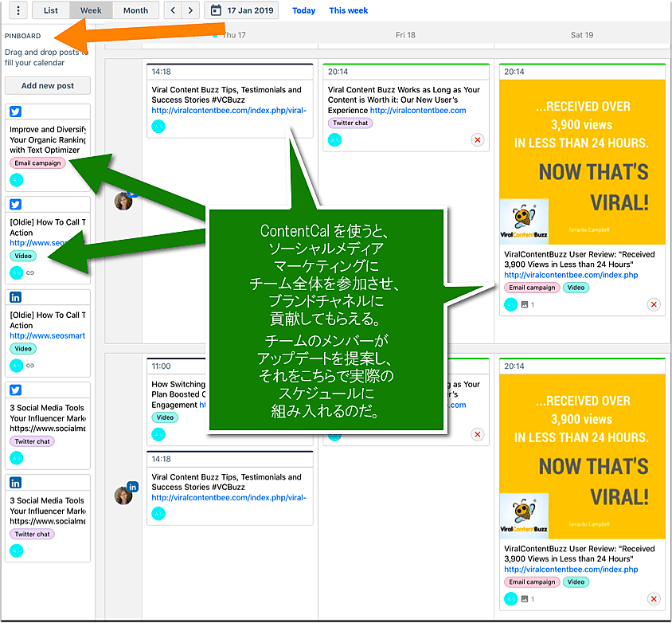Screen dimensions: 672x623
Task: Click the This week link
Action: [x=348, y=10]
